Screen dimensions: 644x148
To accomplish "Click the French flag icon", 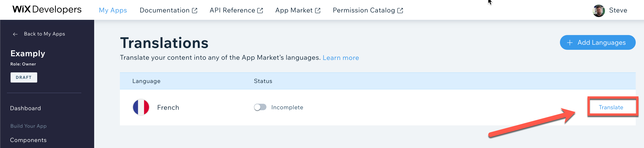I will pos(141,107).
